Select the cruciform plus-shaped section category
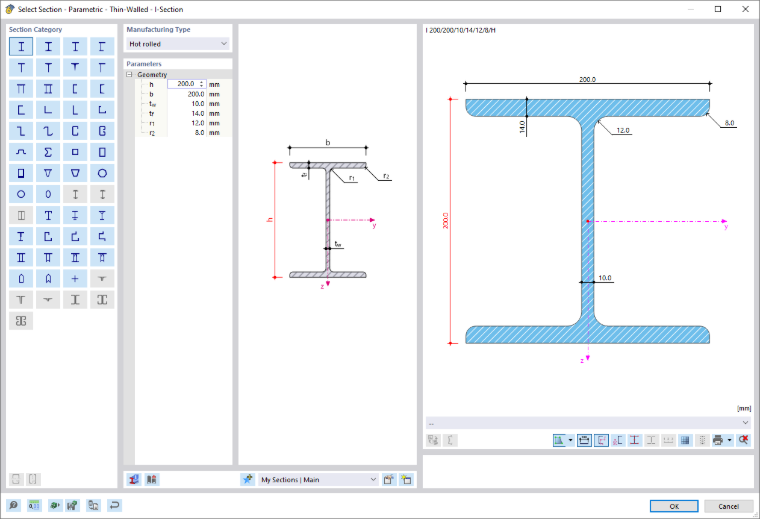Screen dimensions: 760x519 click(75, 279)
